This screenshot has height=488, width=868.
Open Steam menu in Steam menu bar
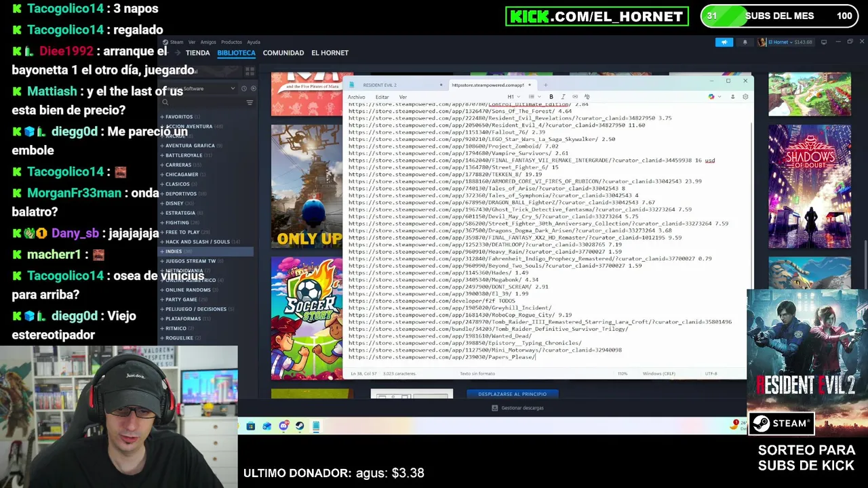coord(176,42)
